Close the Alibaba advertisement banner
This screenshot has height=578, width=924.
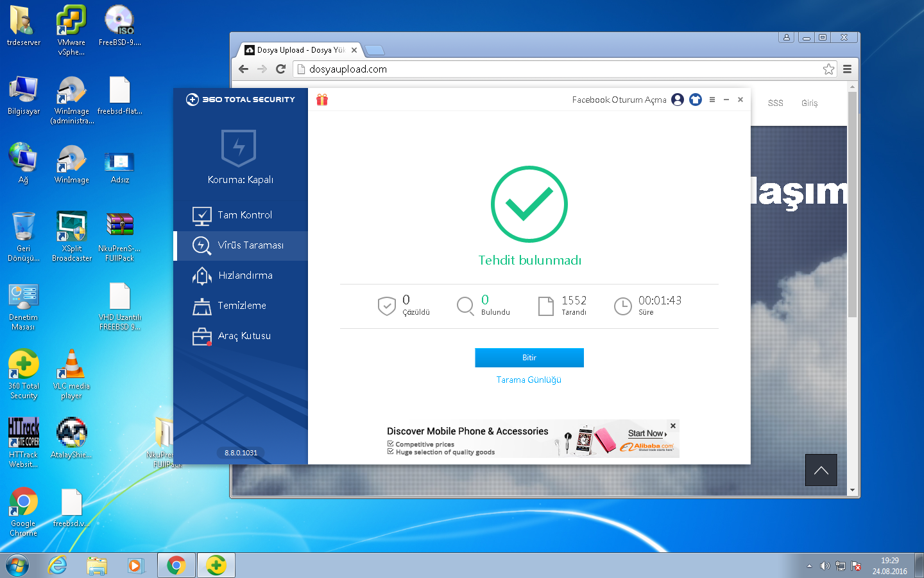click(x=673, y=426)
